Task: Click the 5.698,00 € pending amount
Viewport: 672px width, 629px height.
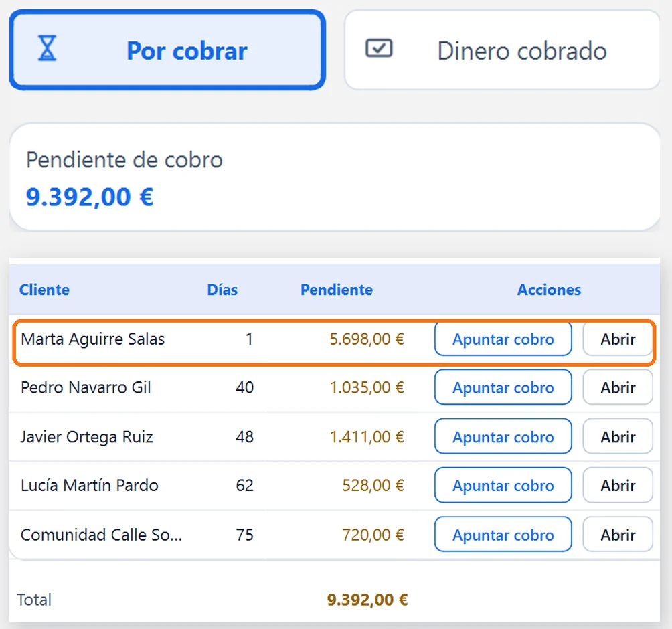Action: (366, 339)
